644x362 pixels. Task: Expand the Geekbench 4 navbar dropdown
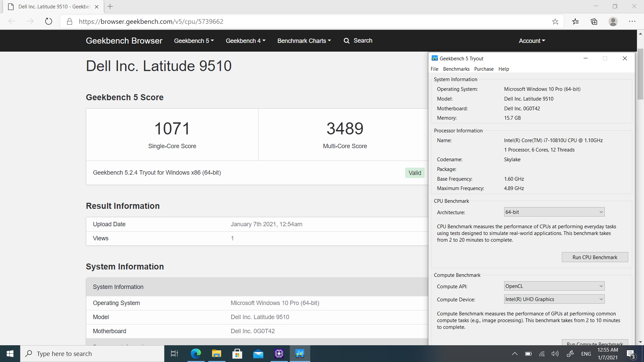tap(246, 41)
